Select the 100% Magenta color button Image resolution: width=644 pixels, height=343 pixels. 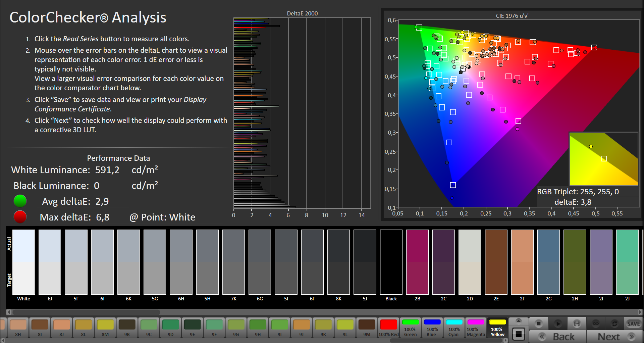[476, 328]
